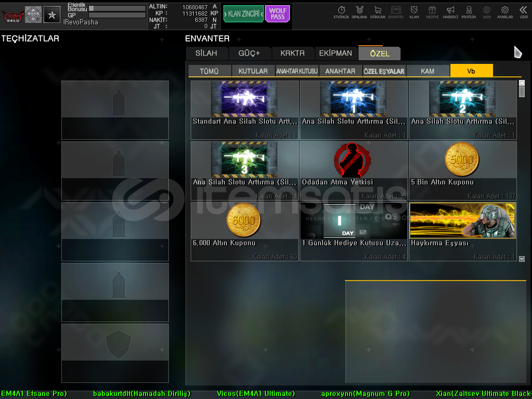Screen dimensions: 532x399
Task: Click the Wolf Diriliş logo
Action: coord(12,15)
